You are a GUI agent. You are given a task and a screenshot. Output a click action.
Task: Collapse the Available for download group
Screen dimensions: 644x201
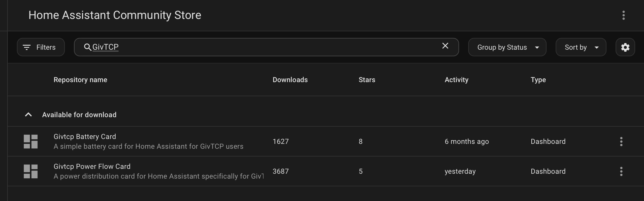28,115
